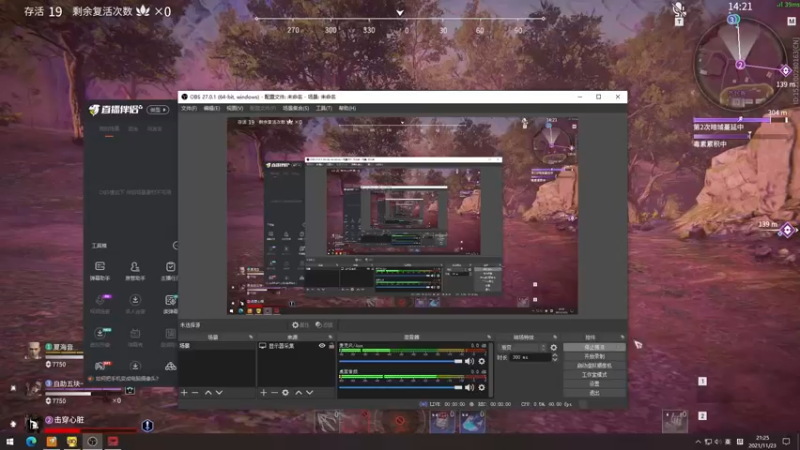Viewport: 800px width, 450px height.
Task: Pop out the Sources dock with its header icon
Action: pyautogui.click(x=330, y=337)
